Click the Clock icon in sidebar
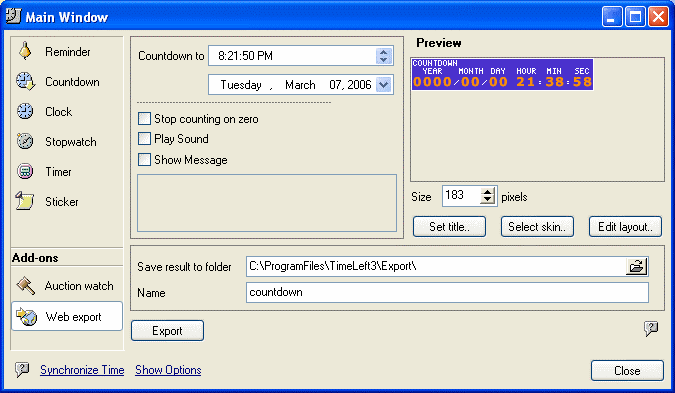This screenshot has width=675, height=393. pos(25,111)
